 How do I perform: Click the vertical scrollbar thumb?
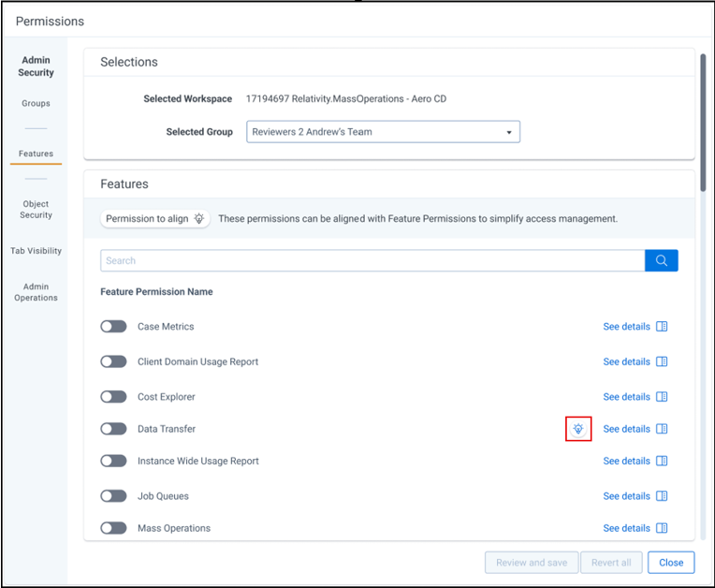[703, 123]
